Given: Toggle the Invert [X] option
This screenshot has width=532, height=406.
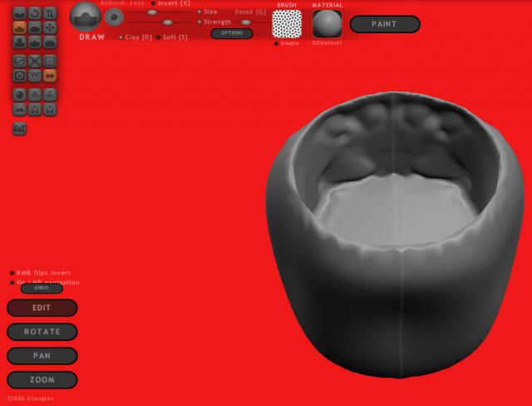Looking at the screenshot, I should pos(153,3).
